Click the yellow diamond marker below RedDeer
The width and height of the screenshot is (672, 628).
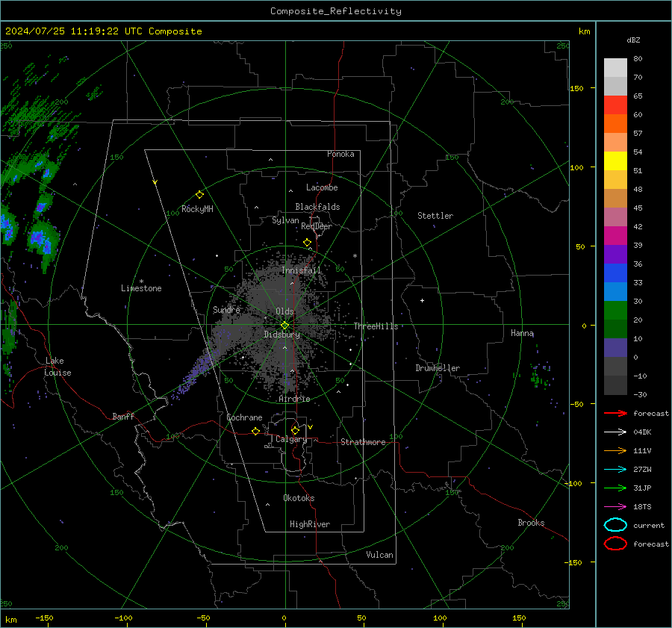[x=307, y=243]
